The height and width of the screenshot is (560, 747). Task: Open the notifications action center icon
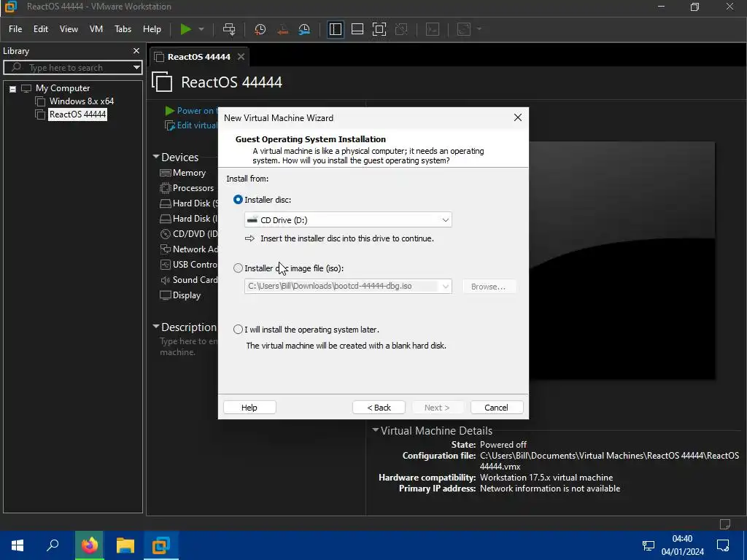point(723,545)
